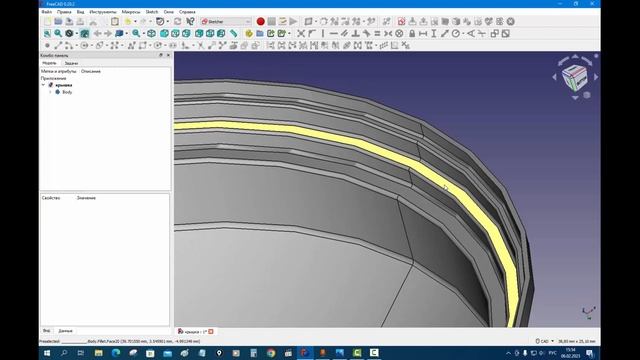Rotate view with cube left arrow

(x=554, y=77)
